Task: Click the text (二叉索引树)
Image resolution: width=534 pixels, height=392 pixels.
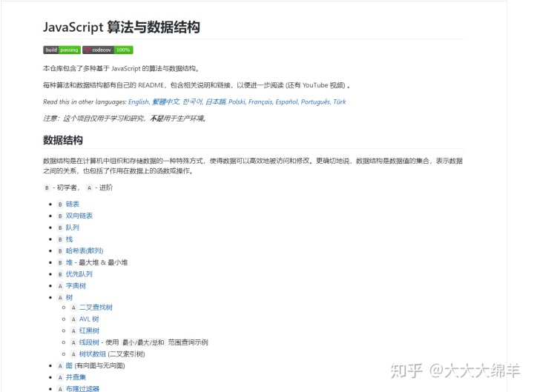Action: 126,354
